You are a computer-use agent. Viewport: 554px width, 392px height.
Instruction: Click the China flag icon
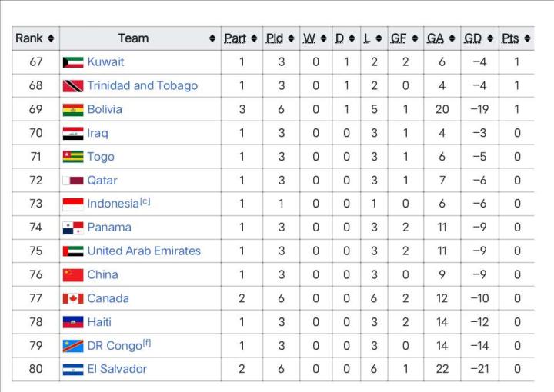tap(73, 275)
